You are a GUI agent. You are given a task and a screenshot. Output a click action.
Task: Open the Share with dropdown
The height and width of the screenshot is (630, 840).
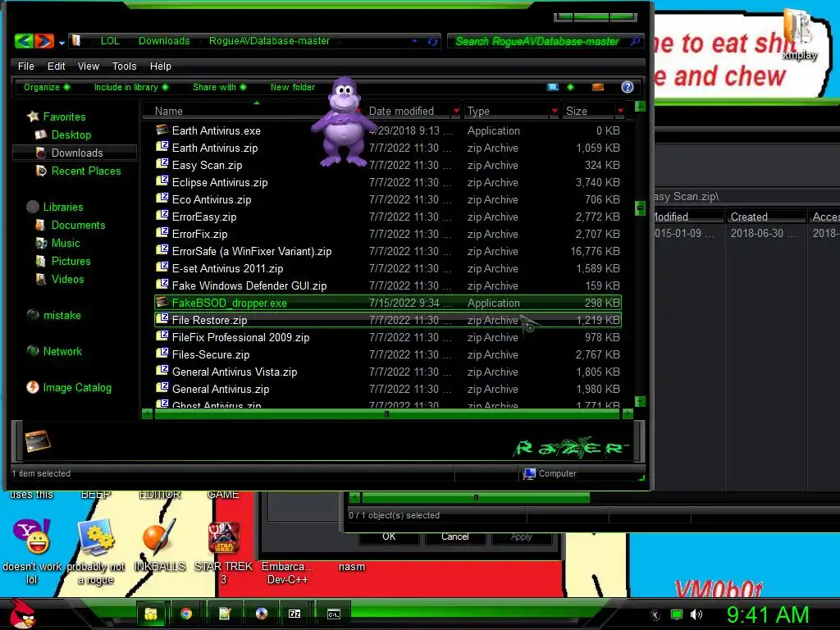click(220, 87)
